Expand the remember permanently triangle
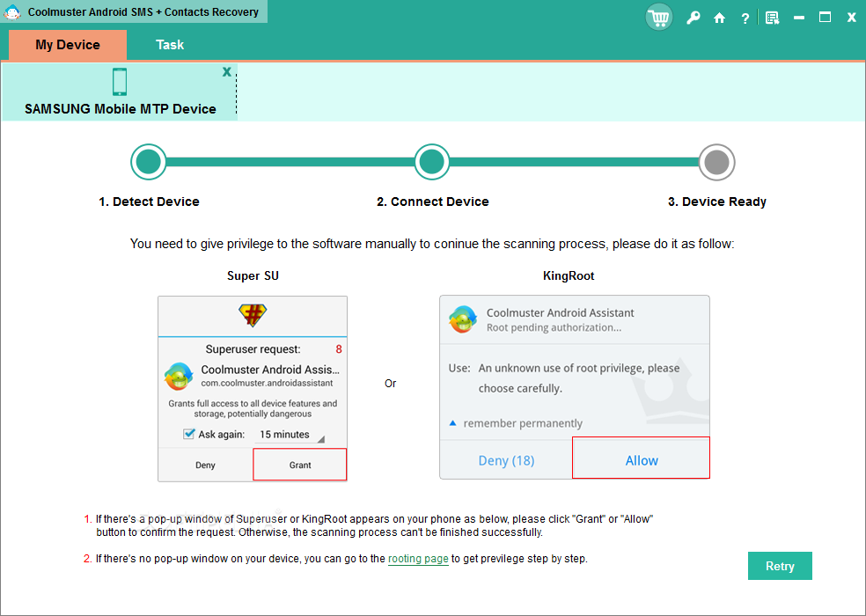Viewport: 866px width, 616px height. [x=453, y=423]
